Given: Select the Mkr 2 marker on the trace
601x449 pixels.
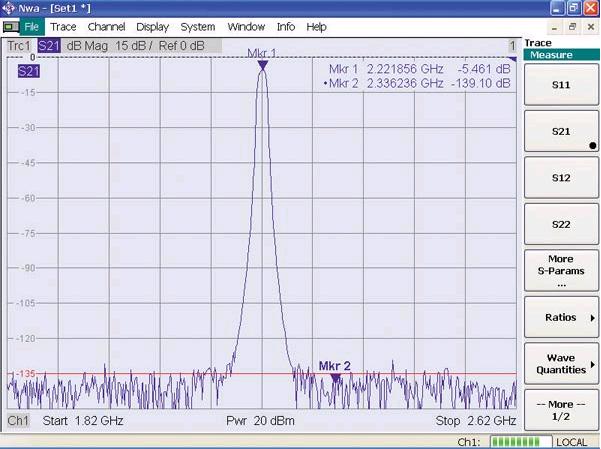Looking at the screenshot, I should pos(335,377).
